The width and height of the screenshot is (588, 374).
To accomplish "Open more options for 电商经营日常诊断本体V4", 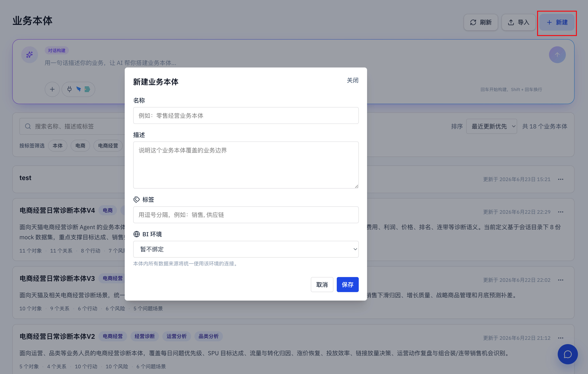I will coord(561,212).
